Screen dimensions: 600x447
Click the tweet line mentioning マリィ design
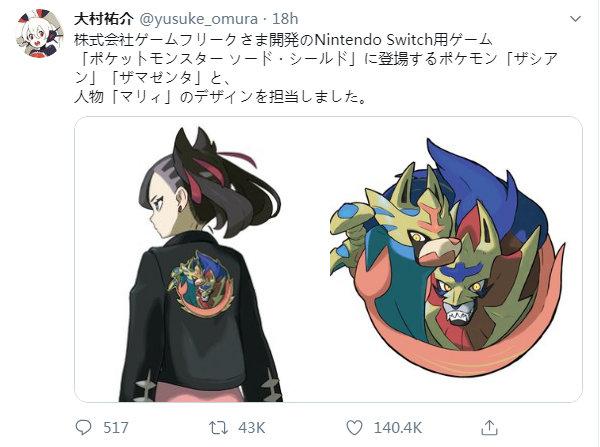point(221,97)
